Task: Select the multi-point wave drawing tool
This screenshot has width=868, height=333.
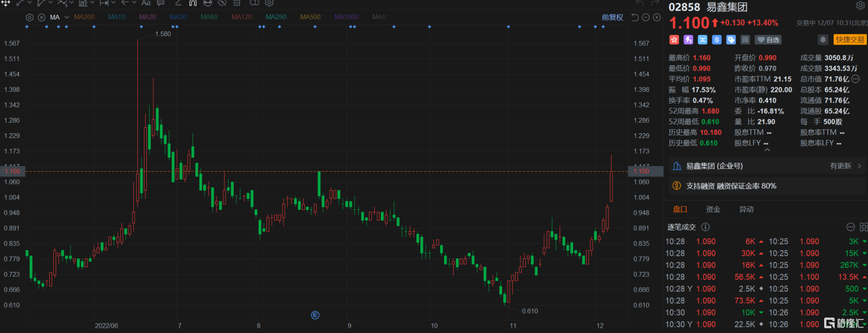Action: coord(63,3)
